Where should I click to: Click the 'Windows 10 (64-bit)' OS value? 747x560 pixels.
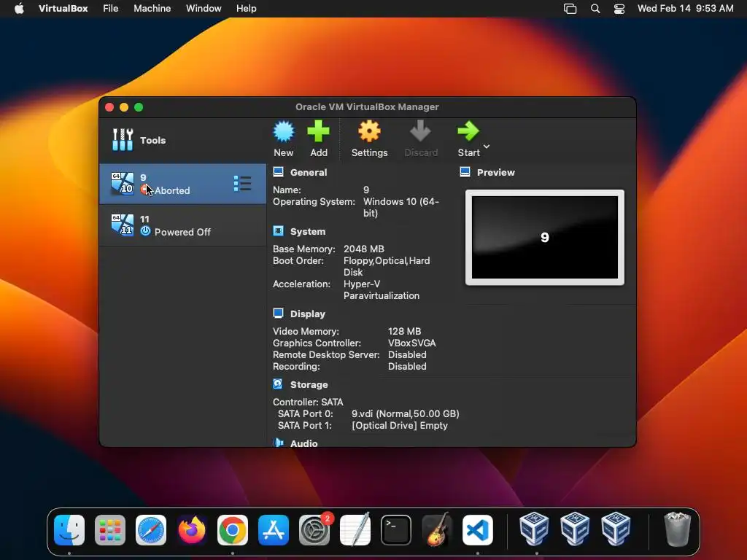pyautogui.click(x=401, y=207)
